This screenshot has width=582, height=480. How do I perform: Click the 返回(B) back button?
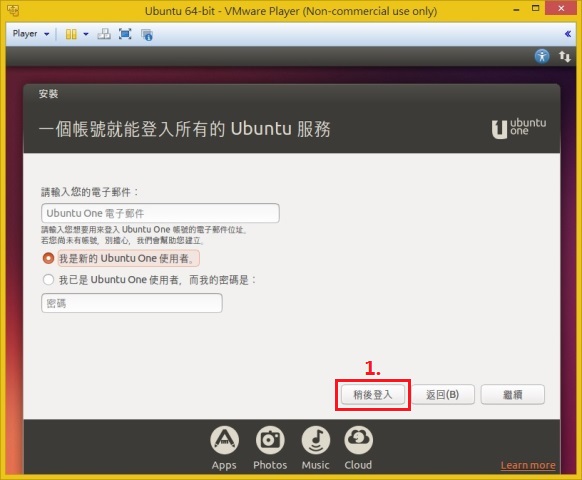coord(442,394)
